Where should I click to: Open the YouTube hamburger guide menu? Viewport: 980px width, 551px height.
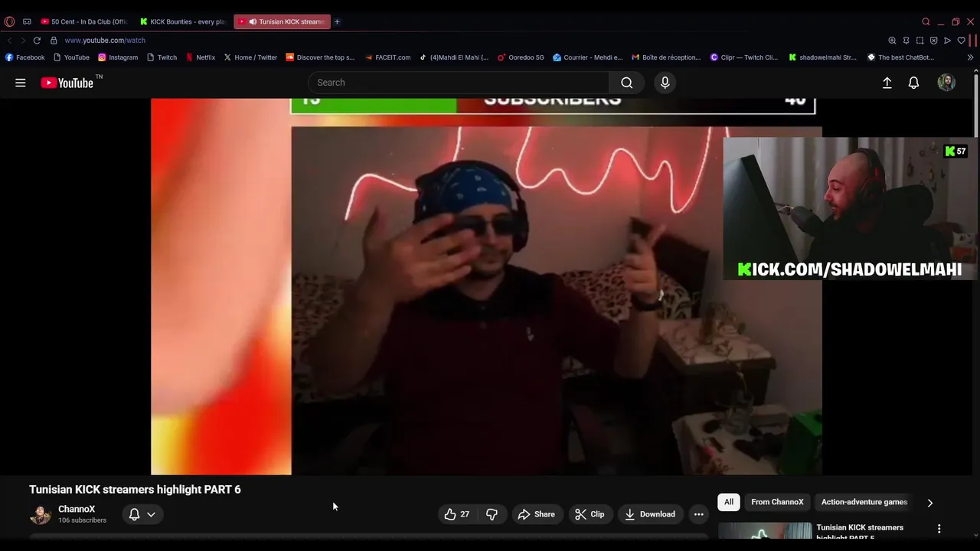[x=21, y=83]
